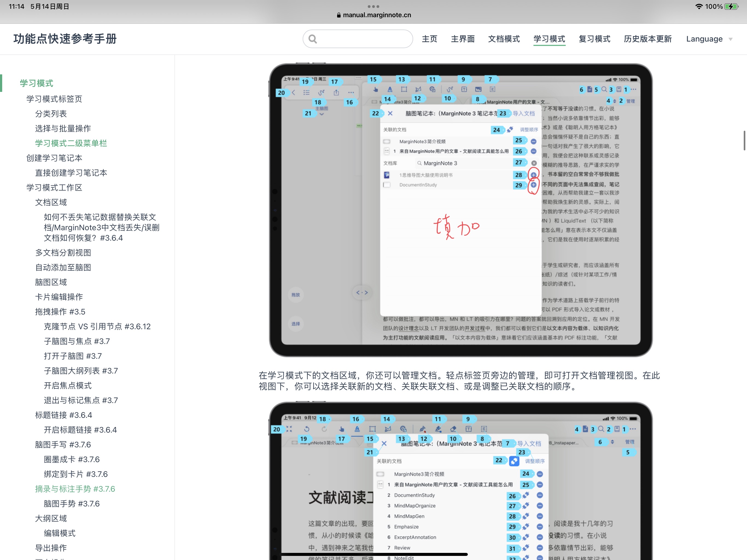Select 学习模式二级菜单栏 in the sidebar
Screen dimensions: 747x560
(x=71, y=143)
